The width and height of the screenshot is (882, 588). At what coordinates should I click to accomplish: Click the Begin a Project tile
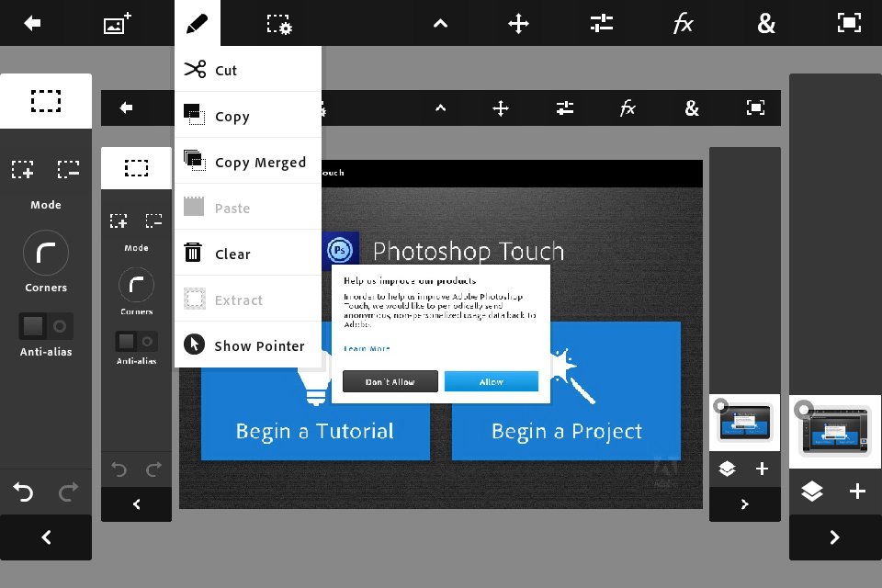point(567,391)
